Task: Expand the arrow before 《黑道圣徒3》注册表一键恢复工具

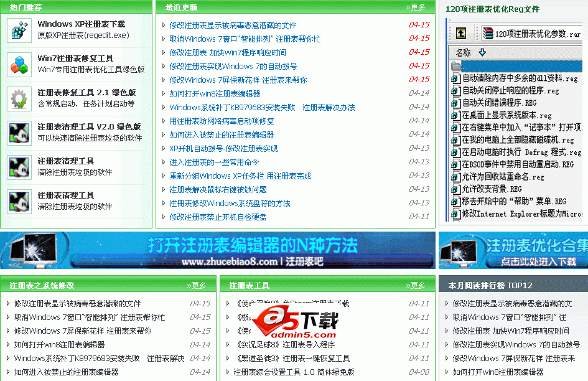Action: coord(227,357)
